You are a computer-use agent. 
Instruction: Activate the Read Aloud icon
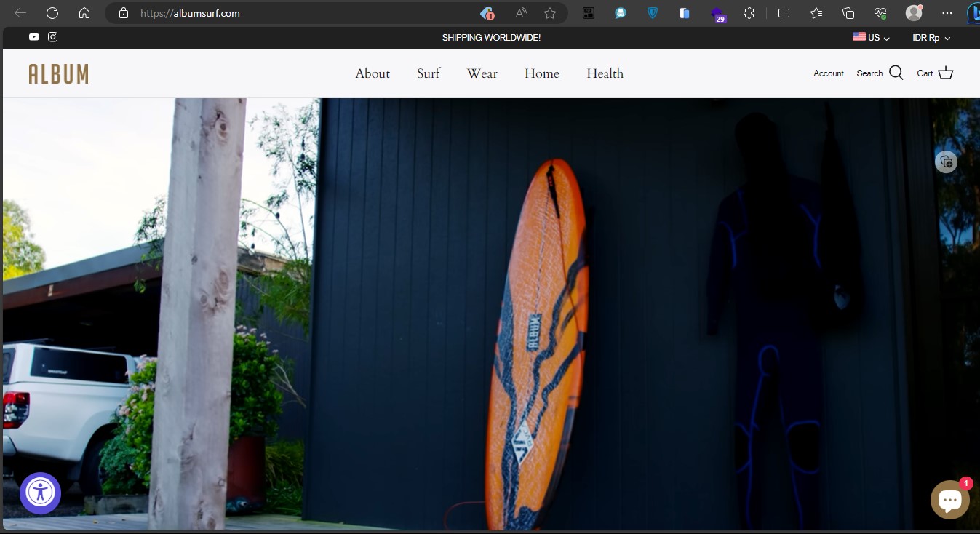point(521,13)
